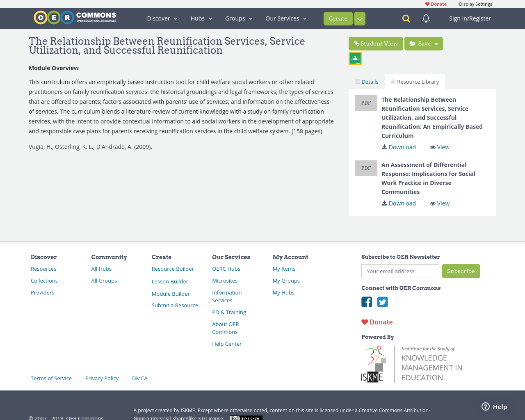
Task: Click the Creative Commons license badge
Action: pyautogui.click(x=246, y=417)
